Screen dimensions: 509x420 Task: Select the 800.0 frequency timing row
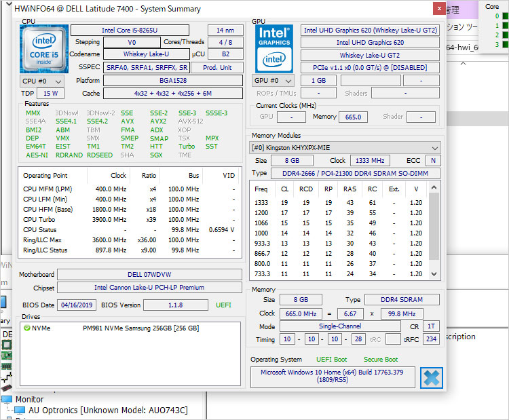click(x=339, y=263)
